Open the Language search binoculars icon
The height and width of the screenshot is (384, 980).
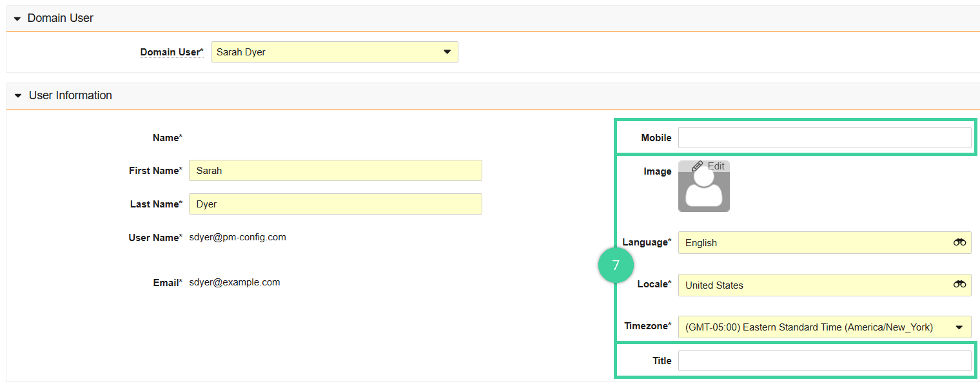pos(960,242)
